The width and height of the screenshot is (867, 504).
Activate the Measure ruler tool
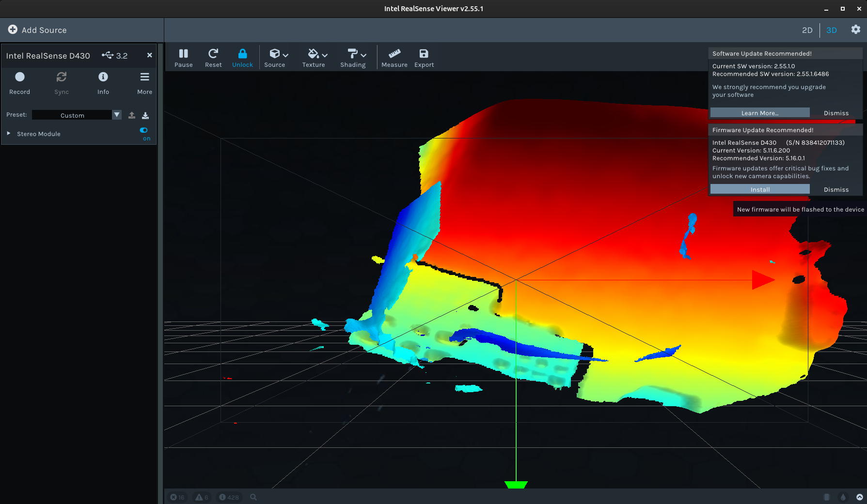(x=394, y=58)
